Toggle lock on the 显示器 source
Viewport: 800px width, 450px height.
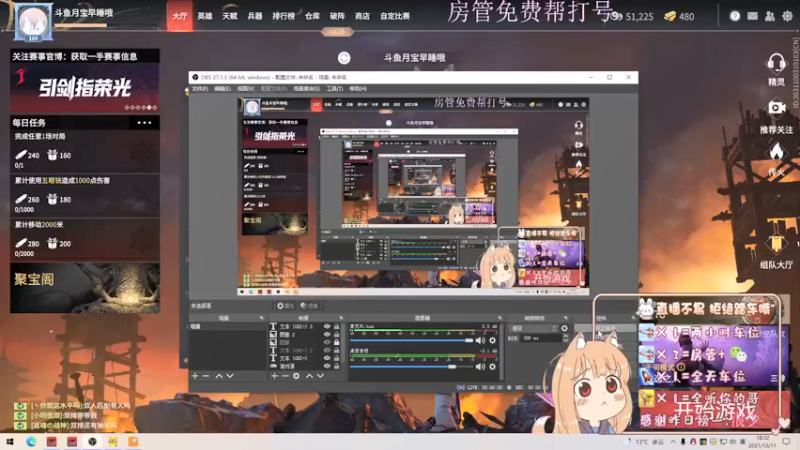coord(336,342)
